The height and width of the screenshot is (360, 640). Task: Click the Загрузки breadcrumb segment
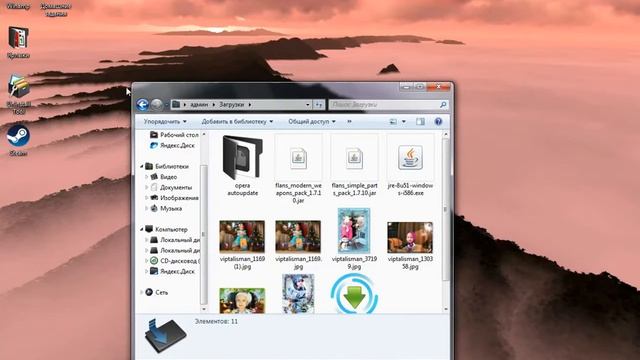(x=231, y=104)
